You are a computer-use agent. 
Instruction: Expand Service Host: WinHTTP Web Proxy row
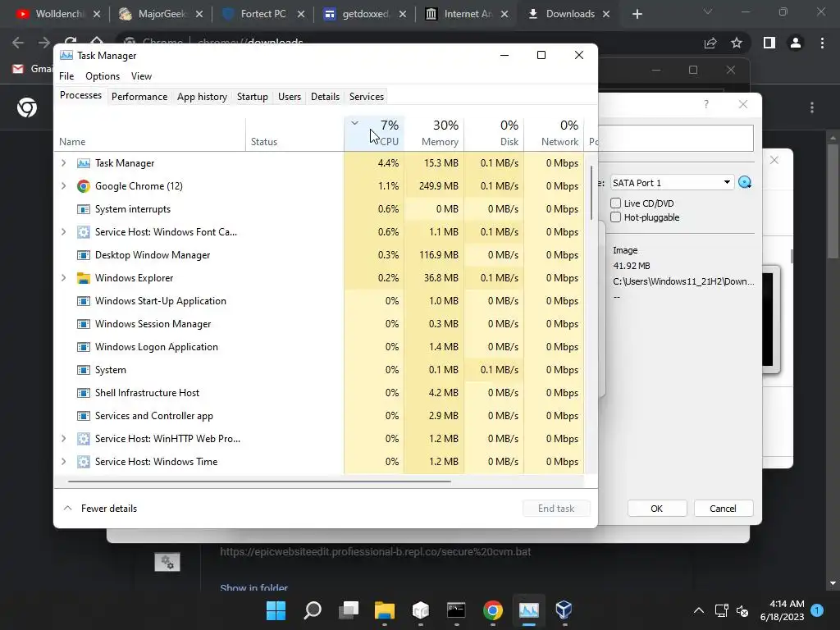(64, 439)
